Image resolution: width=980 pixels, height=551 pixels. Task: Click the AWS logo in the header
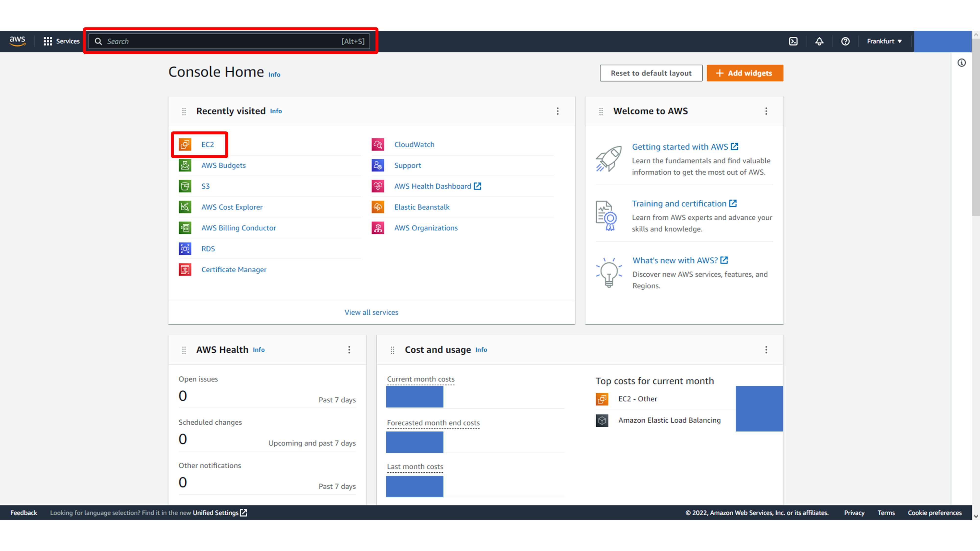pos(17,41)
